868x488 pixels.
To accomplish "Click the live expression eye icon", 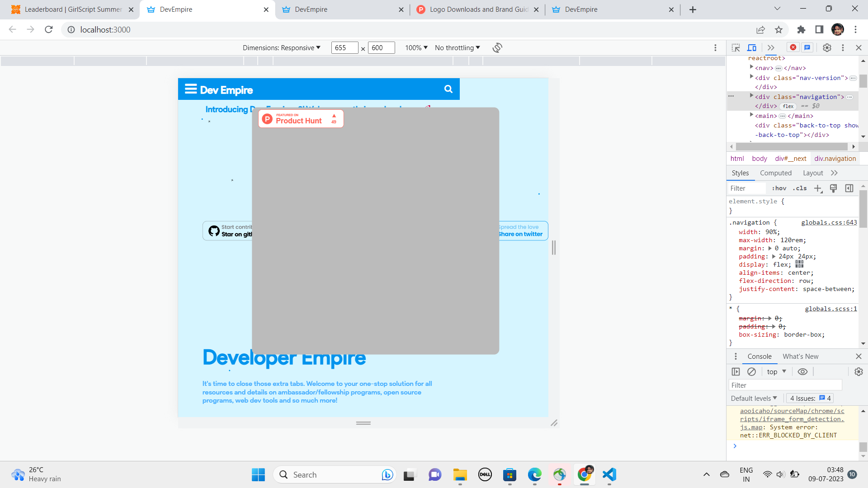I will tap(802, 371).
